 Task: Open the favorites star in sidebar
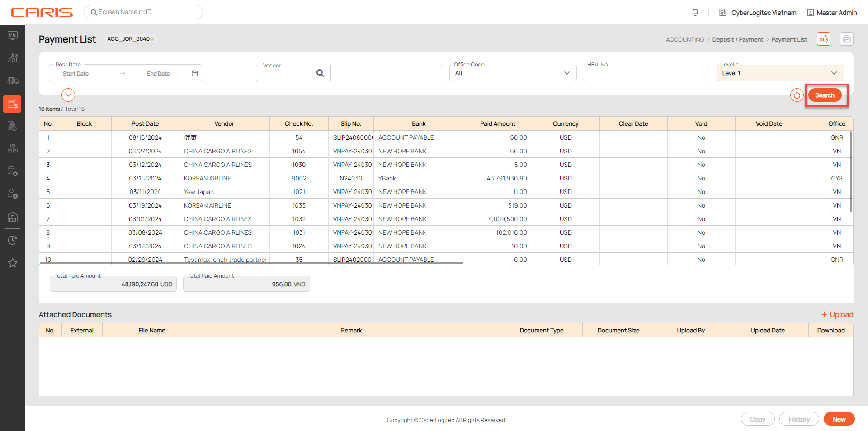point(13,263)
